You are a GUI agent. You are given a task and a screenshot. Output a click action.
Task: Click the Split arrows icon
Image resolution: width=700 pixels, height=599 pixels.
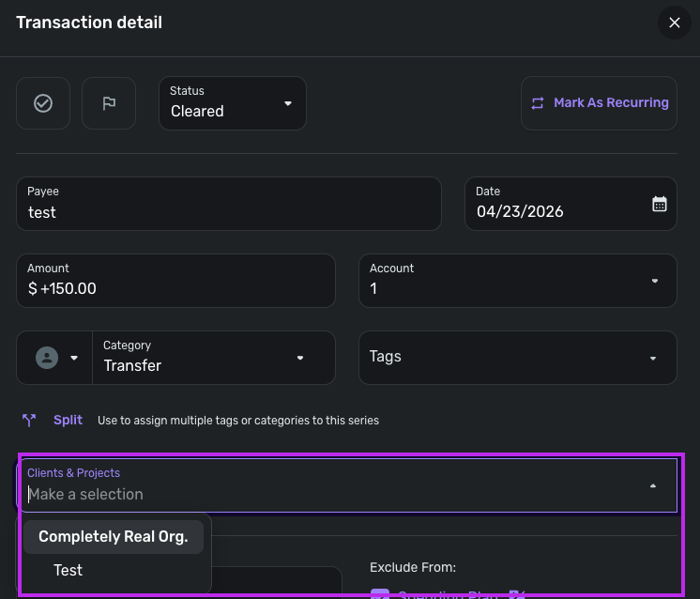tap(29, 421)
